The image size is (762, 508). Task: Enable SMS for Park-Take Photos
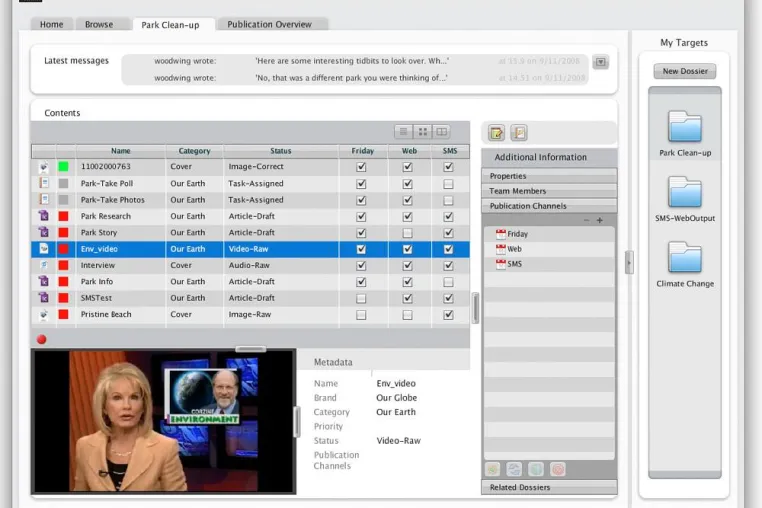point(449,200)
